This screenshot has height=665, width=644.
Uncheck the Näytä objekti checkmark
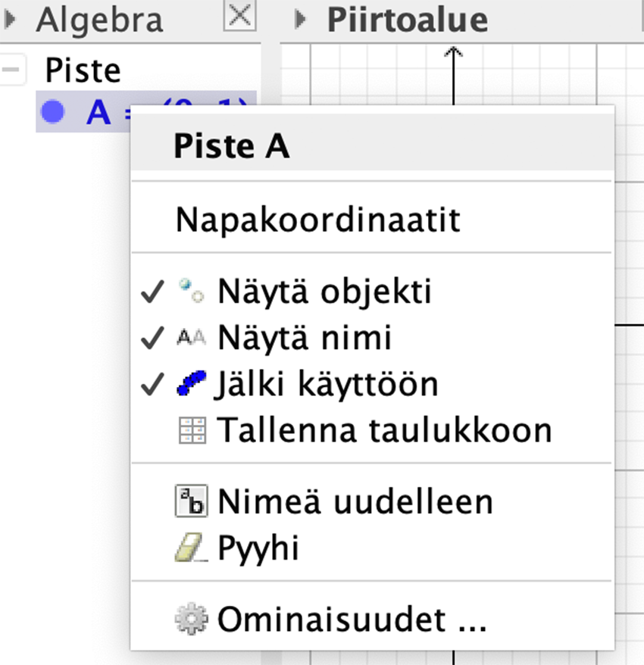152,292
